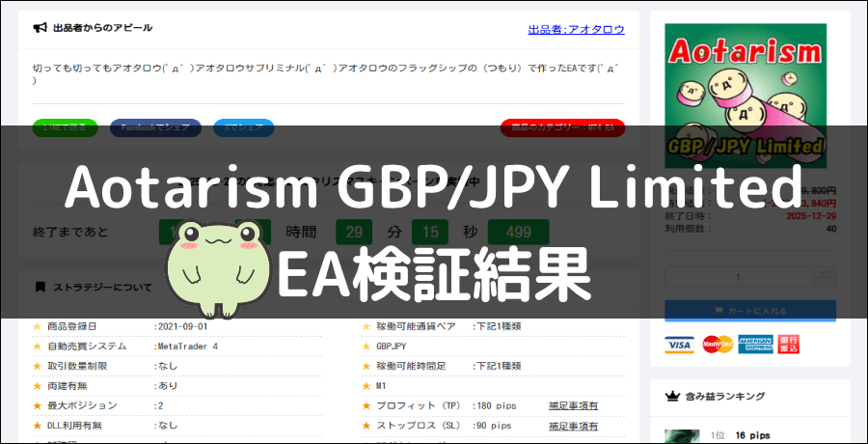
Task: Share via the LINEで送る button
Action: [x=66, y=127]
